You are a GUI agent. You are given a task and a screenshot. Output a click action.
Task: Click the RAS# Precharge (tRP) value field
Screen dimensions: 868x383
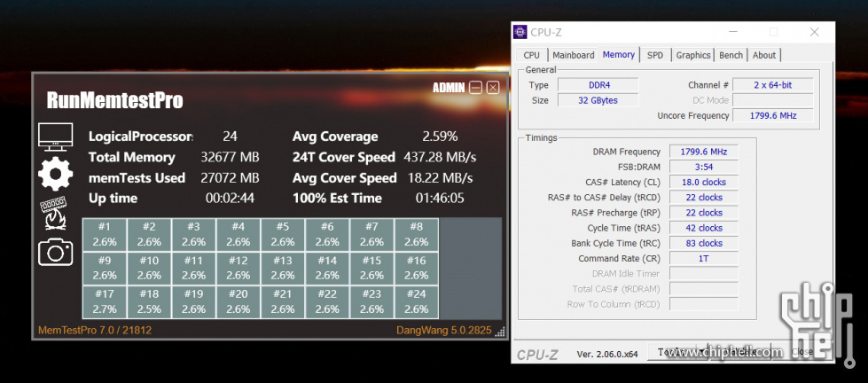tap(704, 213)
